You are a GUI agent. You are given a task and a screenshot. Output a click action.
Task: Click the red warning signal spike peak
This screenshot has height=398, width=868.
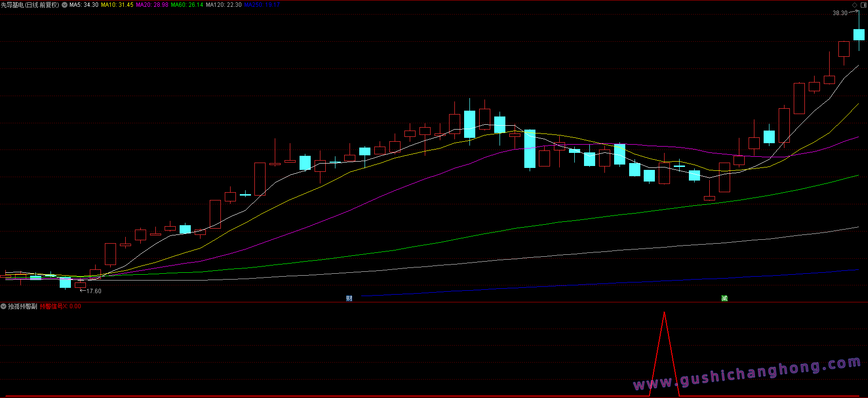pyautogui.click(x=664, y=313)
